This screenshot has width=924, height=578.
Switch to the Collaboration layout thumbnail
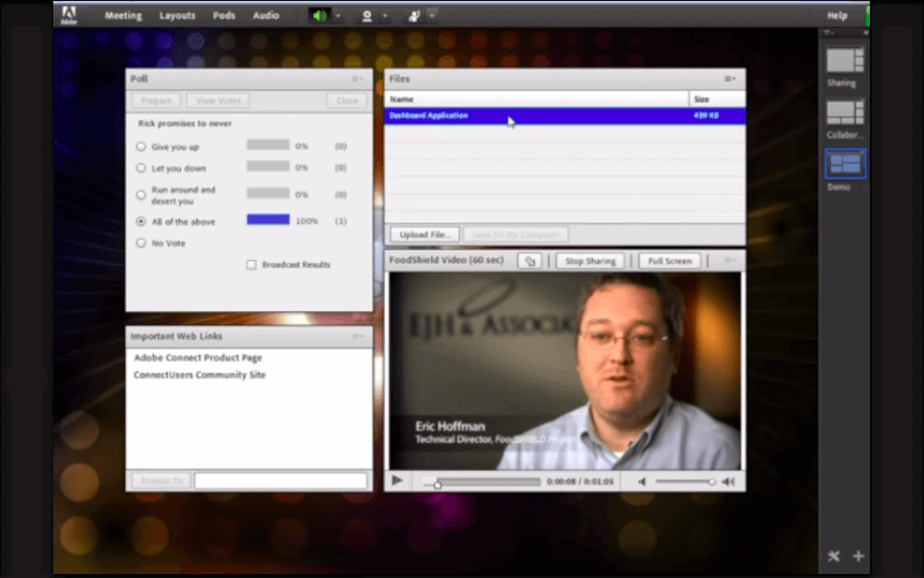click(x=845, y=112)
